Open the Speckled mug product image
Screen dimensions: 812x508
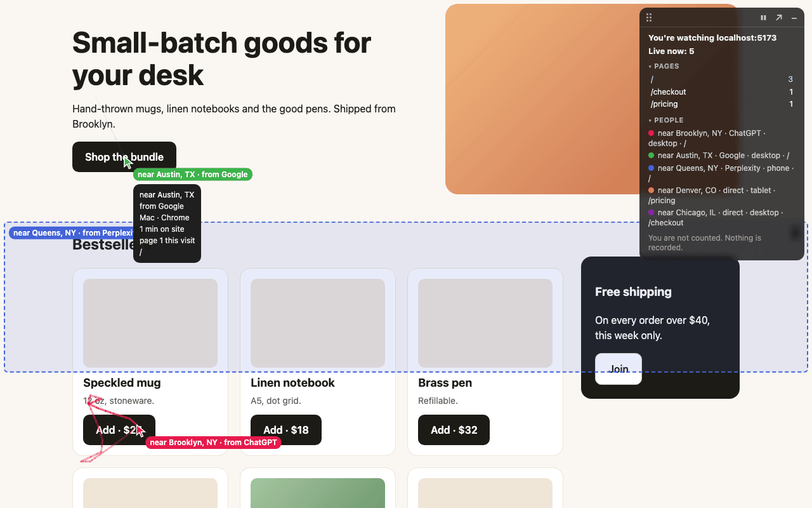coord(150,323)
